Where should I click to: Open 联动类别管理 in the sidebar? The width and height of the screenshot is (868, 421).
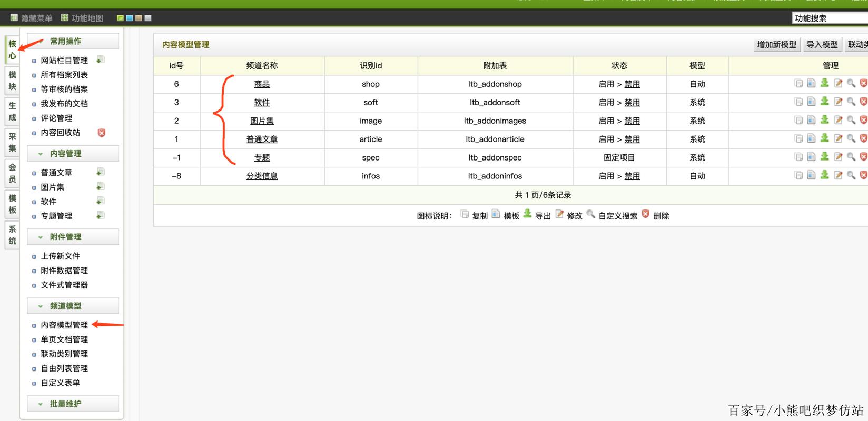coord(64,354)
